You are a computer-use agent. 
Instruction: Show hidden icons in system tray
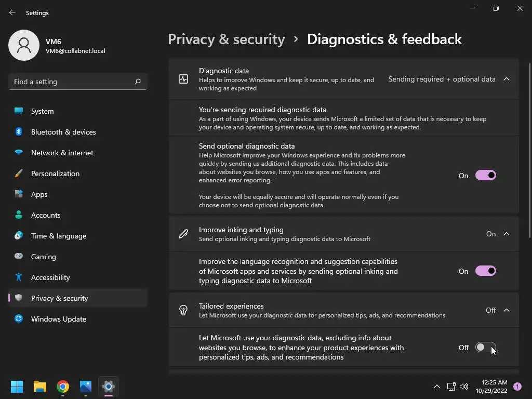(437, 387)
